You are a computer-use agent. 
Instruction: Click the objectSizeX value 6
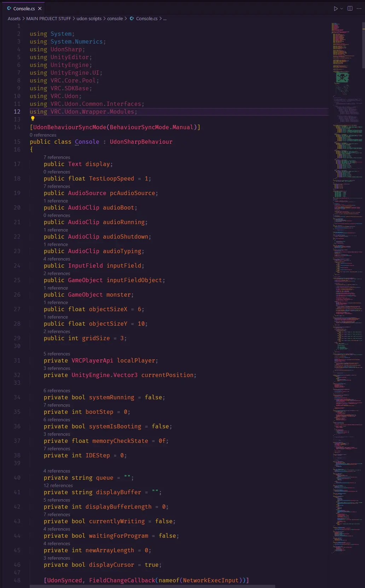139,309
